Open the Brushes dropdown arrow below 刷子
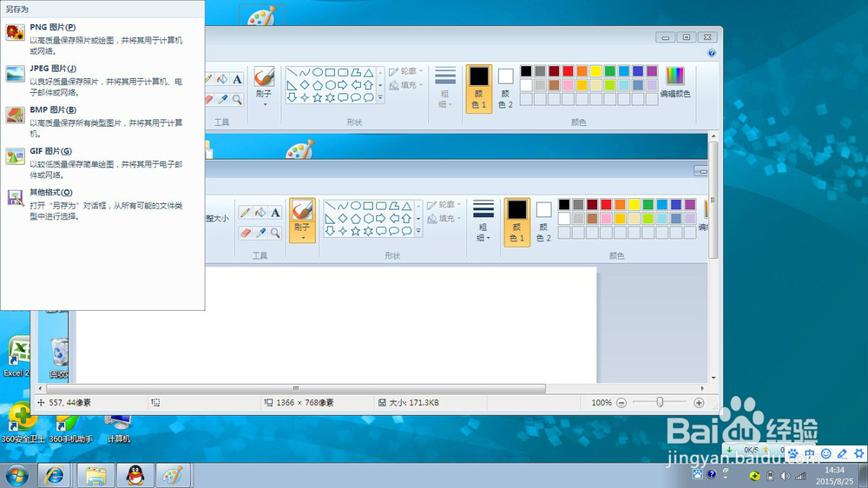The width and height of the screenshot is (868, 488). point(264,104)
